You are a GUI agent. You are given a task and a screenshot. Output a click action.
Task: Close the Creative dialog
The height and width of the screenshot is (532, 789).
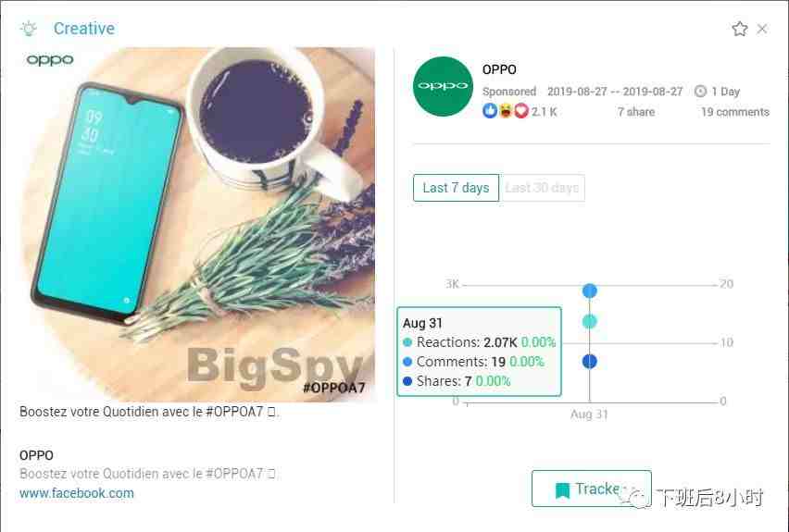coord(762,29)
